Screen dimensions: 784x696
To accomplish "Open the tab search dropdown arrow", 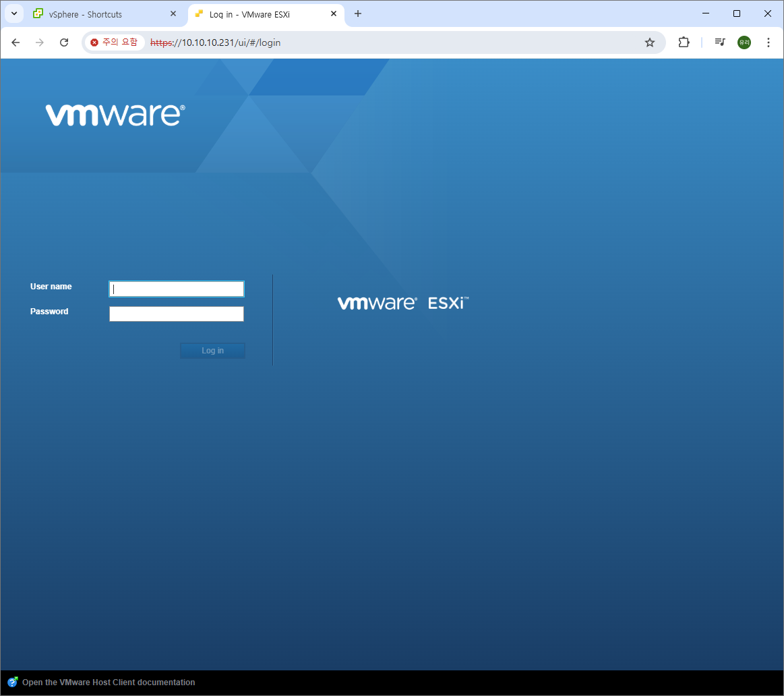I will 14,13.
